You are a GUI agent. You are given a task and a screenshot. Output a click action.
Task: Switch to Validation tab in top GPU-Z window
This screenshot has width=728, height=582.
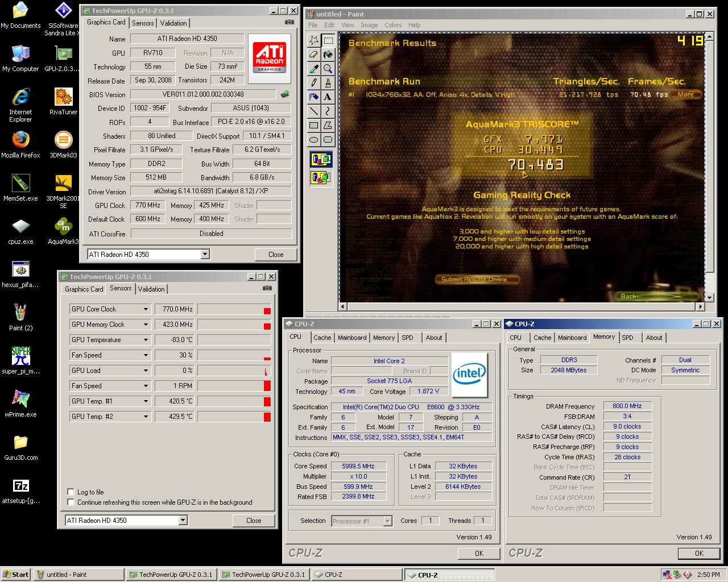point(173,23)
